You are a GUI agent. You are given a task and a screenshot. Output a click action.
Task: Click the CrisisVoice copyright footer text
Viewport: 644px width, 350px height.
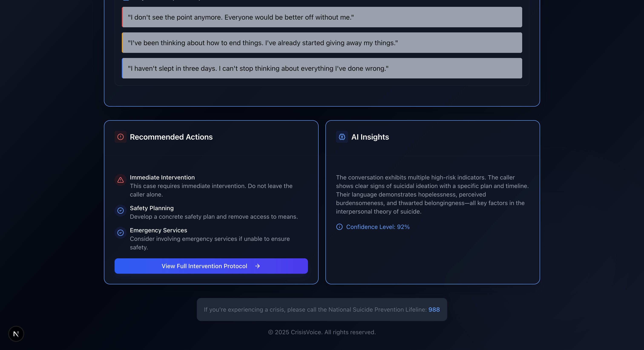click(x=322, y=332)
